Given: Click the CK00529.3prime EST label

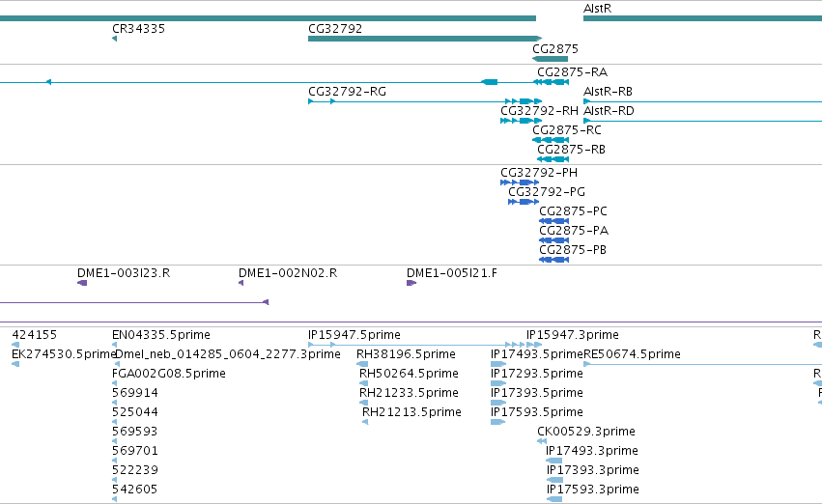Looking at the screenshot, I should (x=586, y=432).
